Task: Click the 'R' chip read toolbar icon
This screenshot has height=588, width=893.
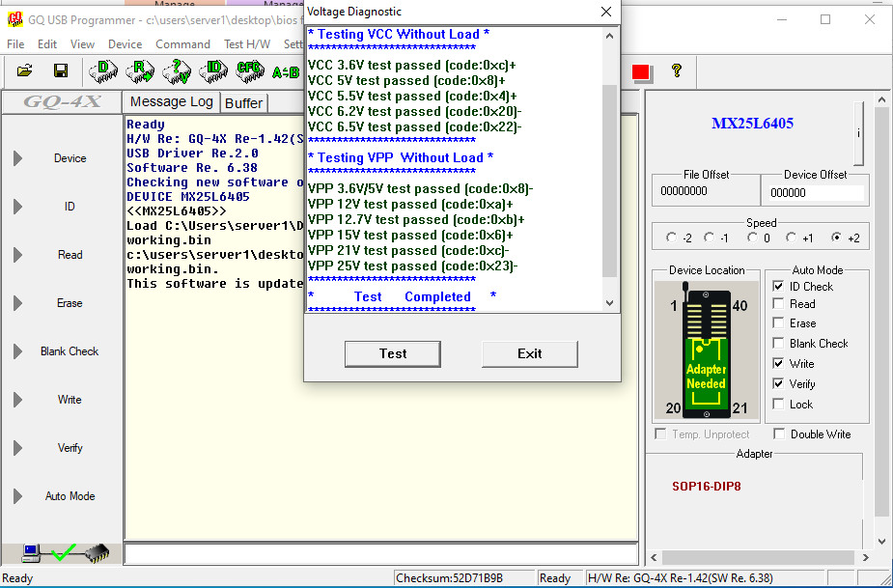Action: point(140,71)
